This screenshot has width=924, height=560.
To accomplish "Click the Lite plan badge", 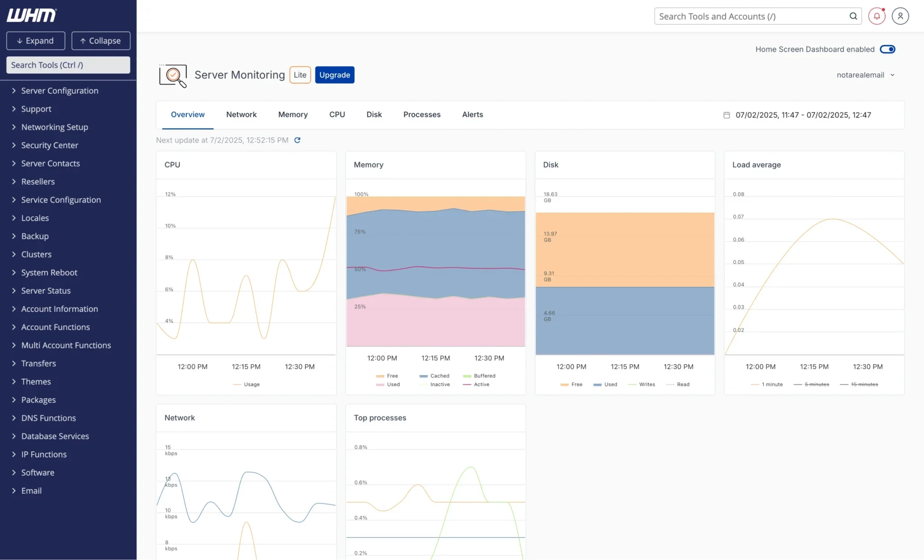I will click(300, 74).
